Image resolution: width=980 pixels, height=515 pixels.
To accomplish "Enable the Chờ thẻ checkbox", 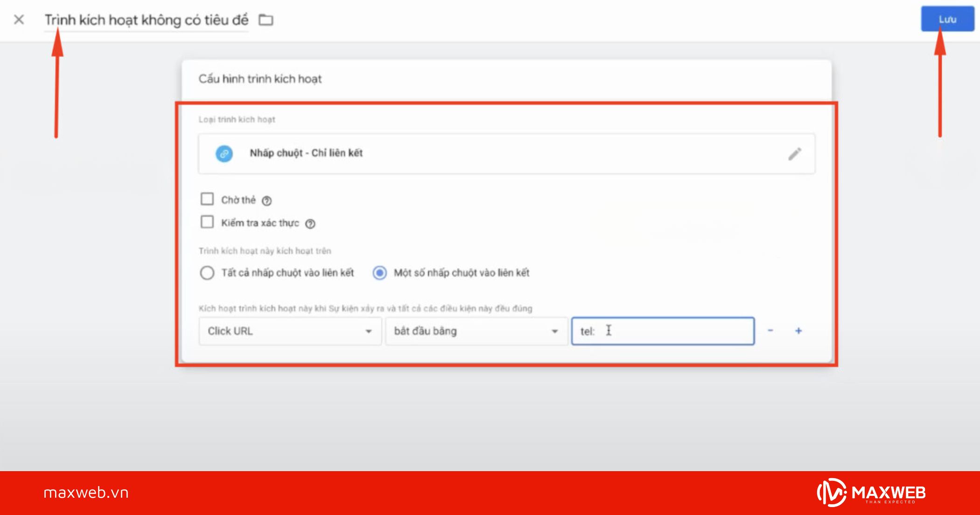I will (x=207, y=199).
